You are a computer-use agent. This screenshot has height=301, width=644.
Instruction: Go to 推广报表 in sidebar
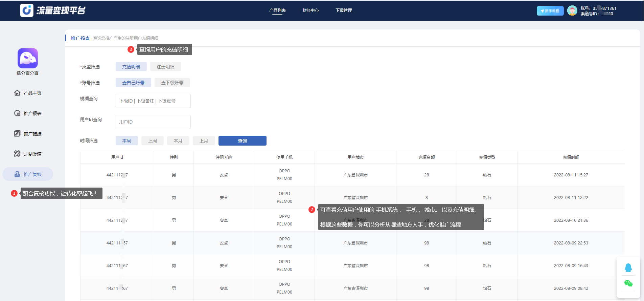[x=32, y=113]
